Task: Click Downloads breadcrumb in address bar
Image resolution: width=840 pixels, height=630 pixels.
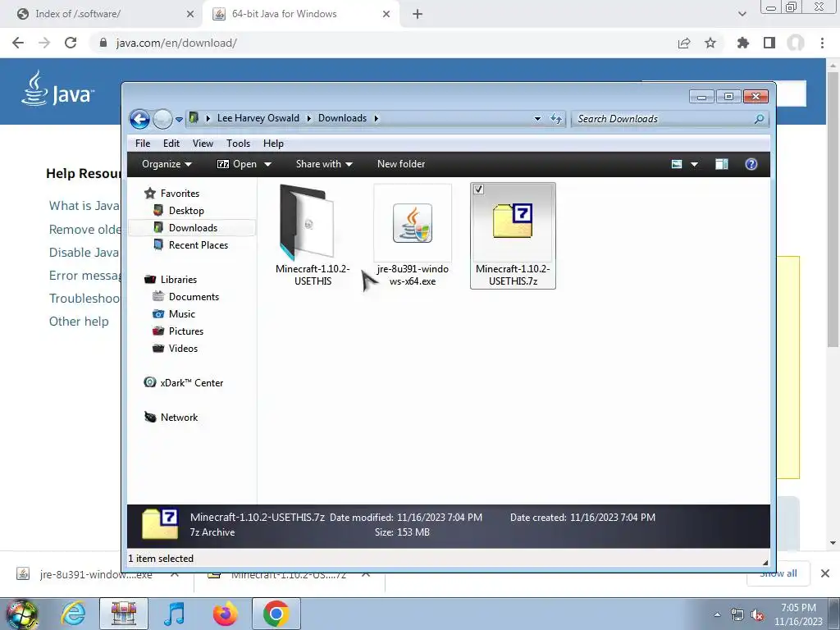Action: 342,118
